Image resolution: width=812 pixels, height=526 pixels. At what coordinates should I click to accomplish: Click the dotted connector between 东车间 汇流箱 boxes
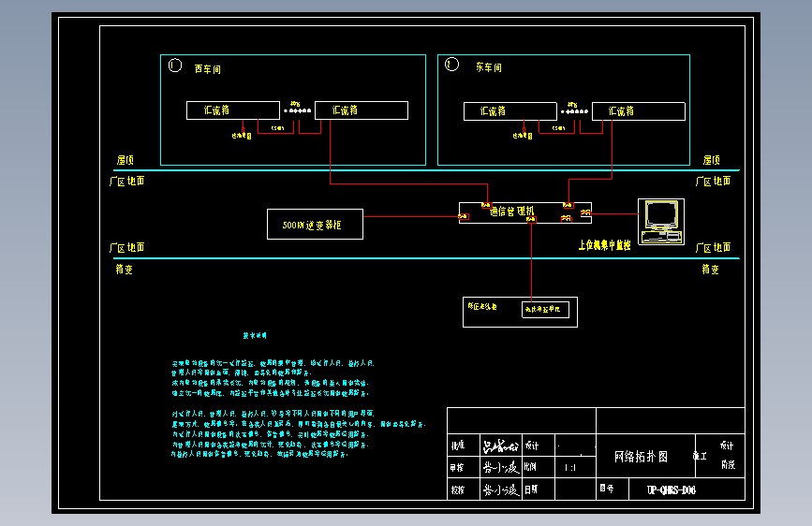coord(574,111)
